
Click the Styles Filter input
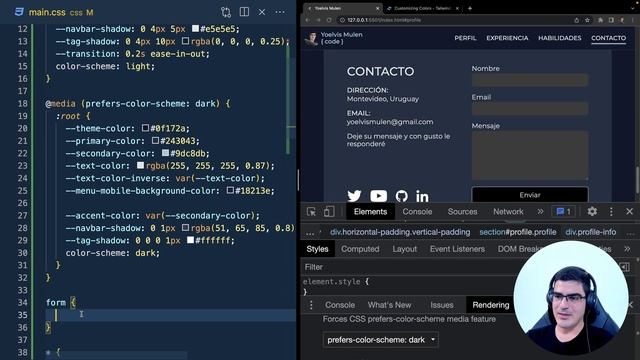(408, 267)
